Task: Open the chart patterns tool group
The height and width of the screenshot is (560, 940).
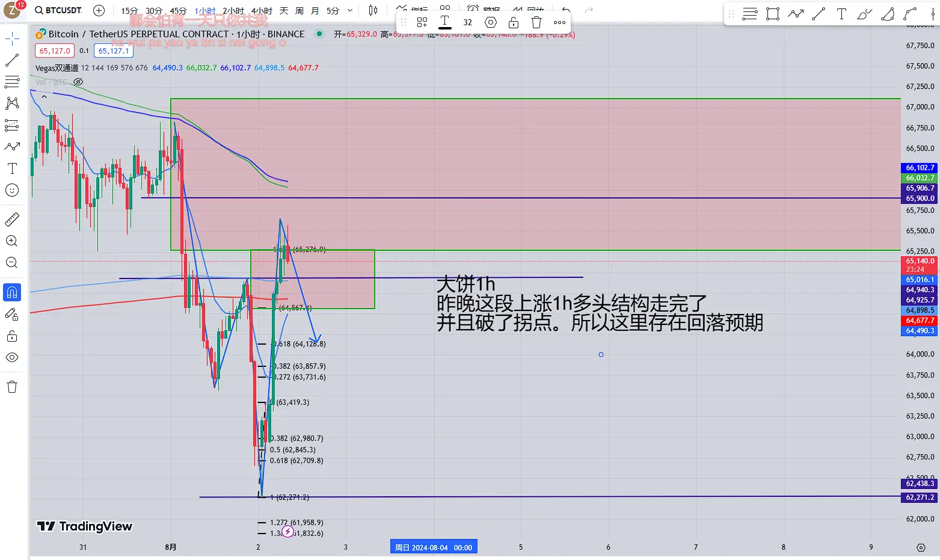Action: pos(12,103)
